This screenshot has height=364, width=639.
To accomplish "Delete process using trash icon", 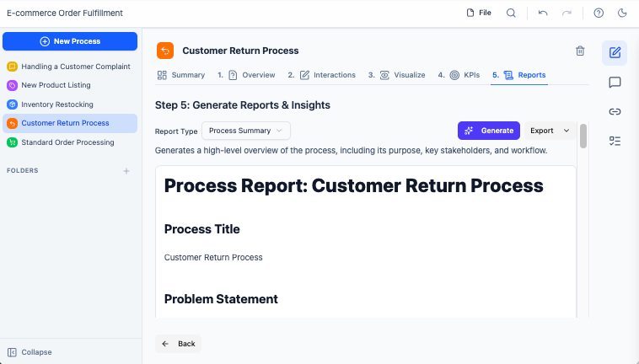I will click(580, 51).
